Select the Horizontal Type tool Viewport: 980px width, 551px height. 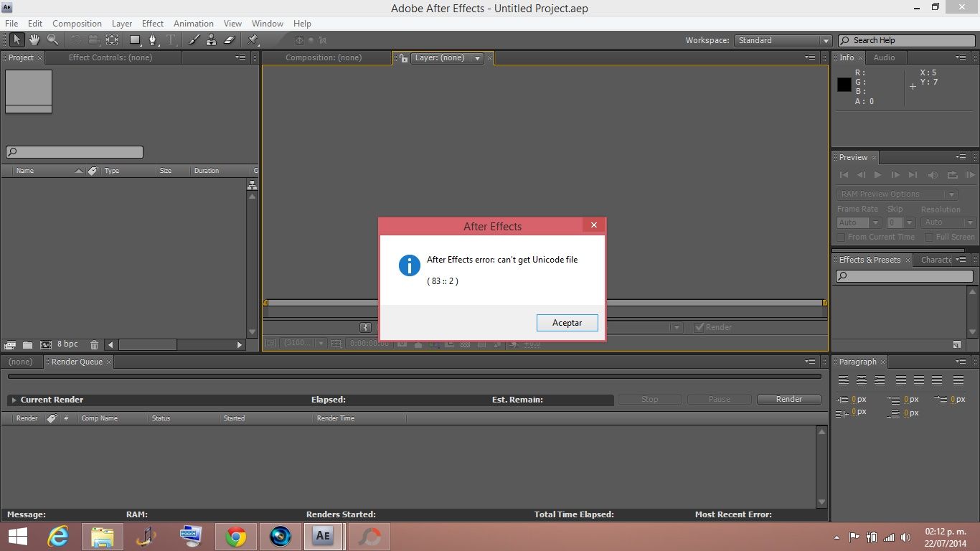coord(171,40)
